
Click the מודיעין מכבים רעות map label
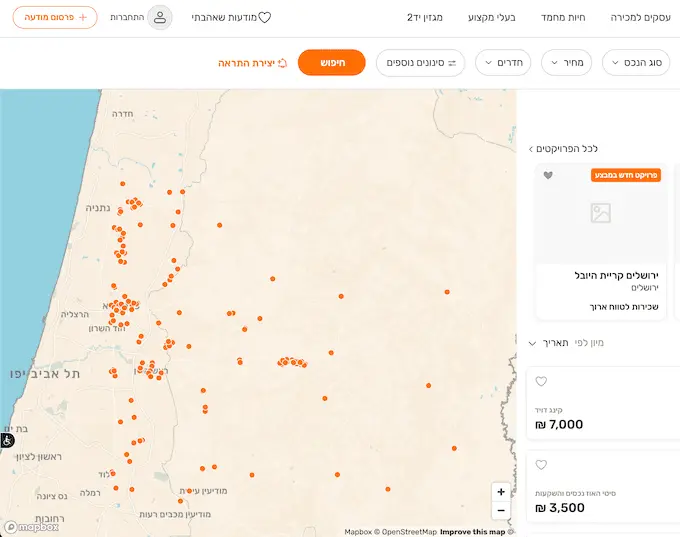(x=175, y=515)
